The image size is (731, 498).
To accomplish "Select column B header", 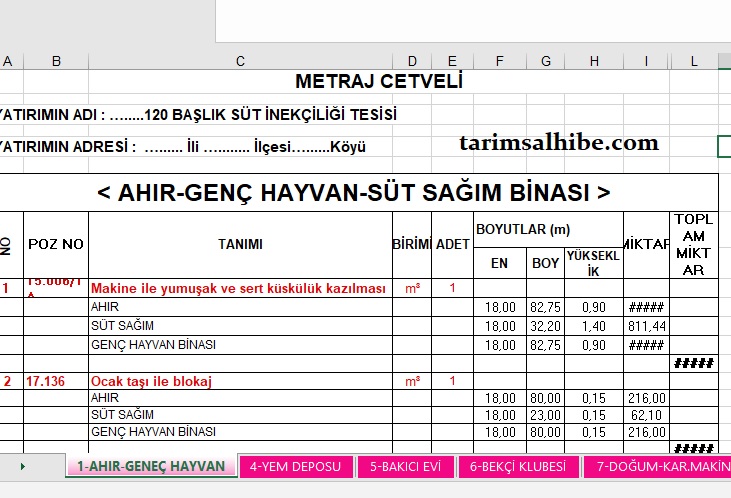I will coord(56,61).
